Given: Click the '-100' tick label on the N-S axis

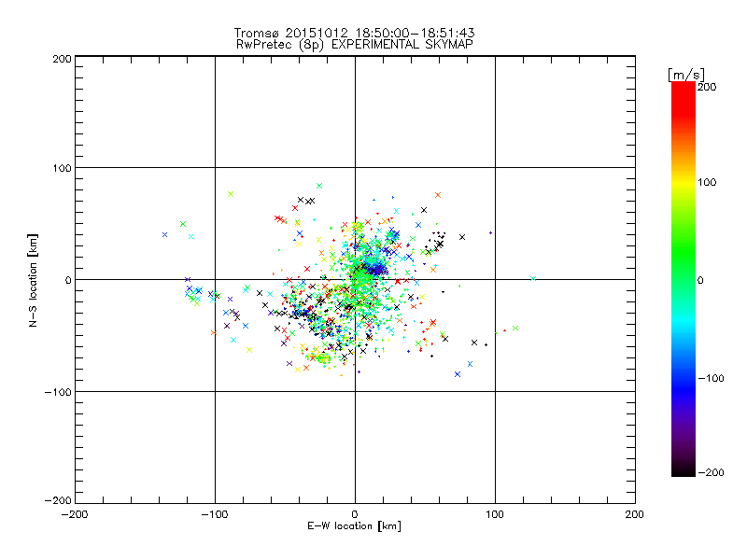Looking at the screenshot, I should click(58, 392).
